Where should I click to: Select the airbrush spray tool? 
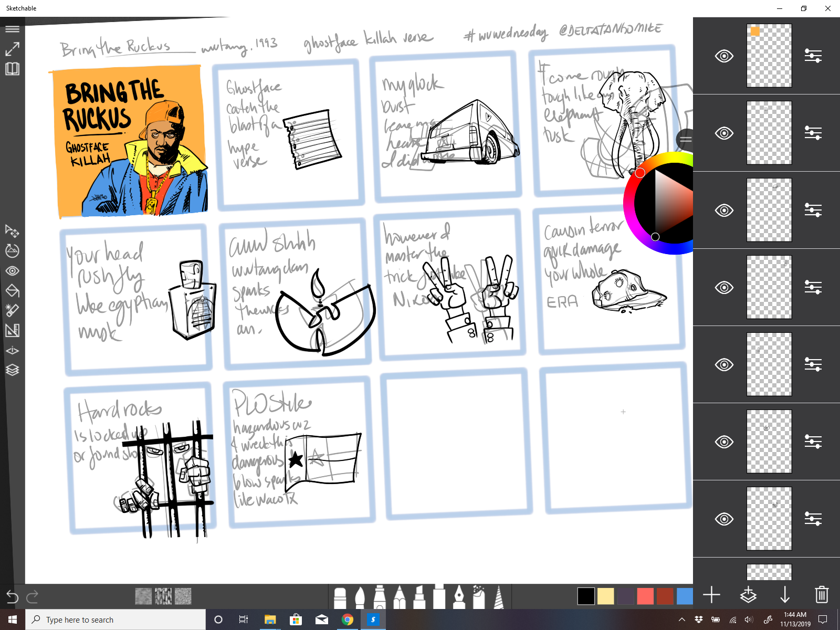(479, 597)
